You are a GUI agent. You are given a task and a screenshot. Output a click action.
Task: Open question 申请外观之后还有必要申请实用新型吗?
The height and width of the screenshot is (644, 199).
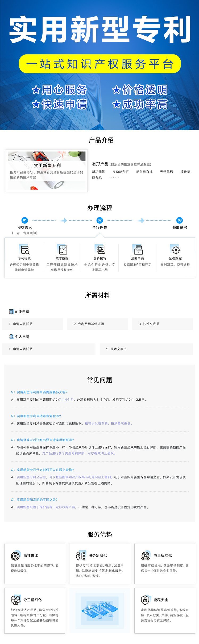click(x=42, y=440)
